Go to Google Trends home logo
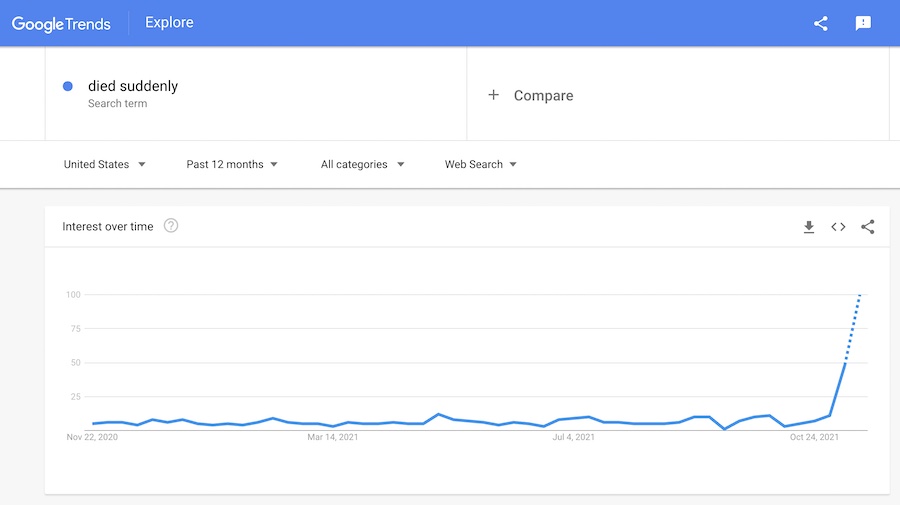The image size is (900, 505). click(x=61, y=24)
